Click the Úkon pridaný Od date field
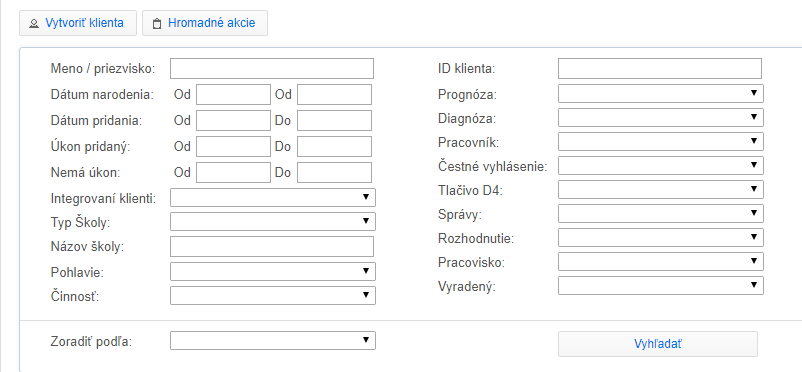802x372 pixels. [233, 146]
